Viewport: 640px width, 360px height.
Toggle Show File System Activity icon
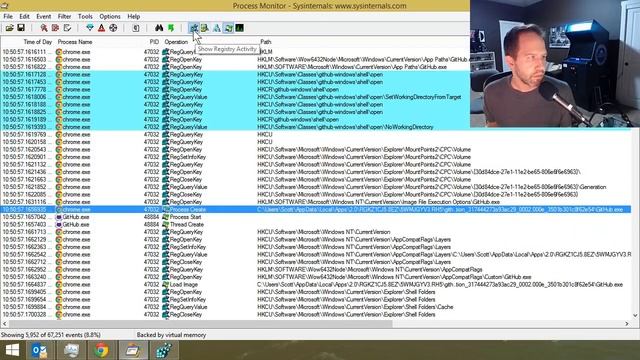pyautogui.click(x=205, y=28)
